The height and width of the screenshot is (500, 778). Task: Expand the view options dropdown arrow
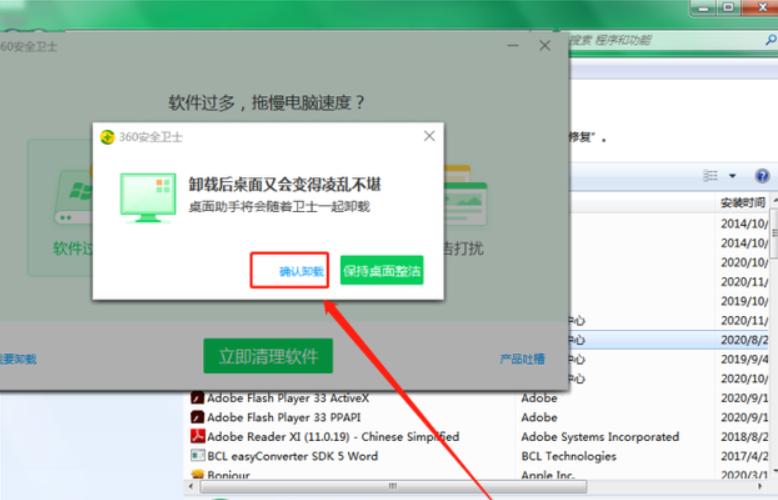coord(732,176)
